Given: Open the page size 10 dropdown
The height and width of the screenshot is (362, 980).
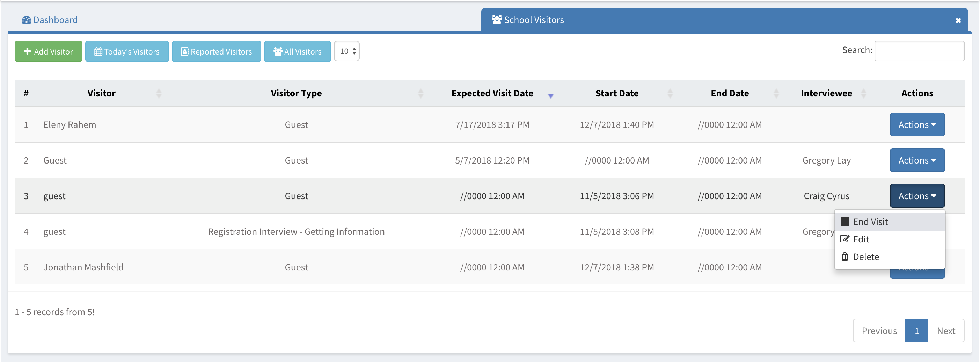Looking at the screenshot, I should [346, 51].
